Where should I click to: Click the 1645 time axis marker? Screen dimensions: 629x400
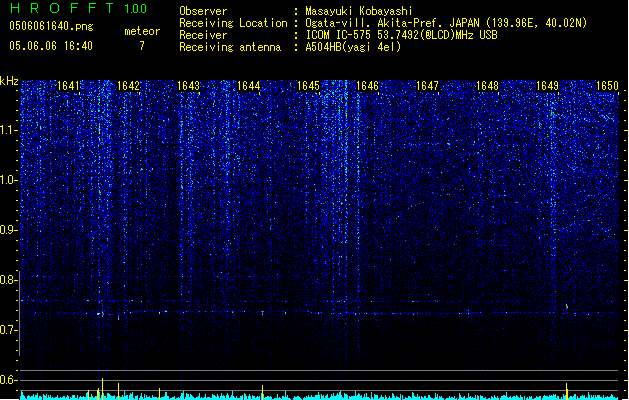click(x=308, y=86)
